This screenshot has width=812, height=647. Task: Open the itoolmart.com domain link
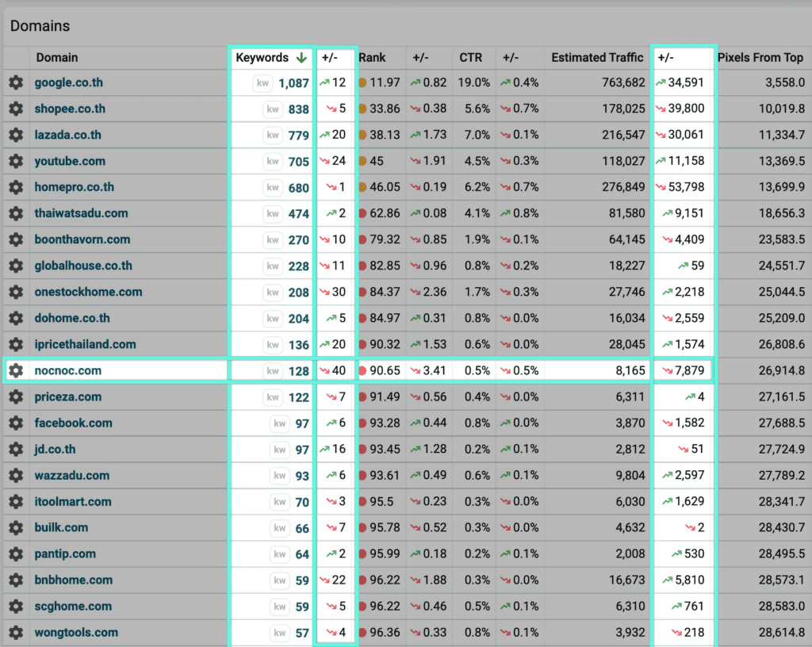(73, 502)
